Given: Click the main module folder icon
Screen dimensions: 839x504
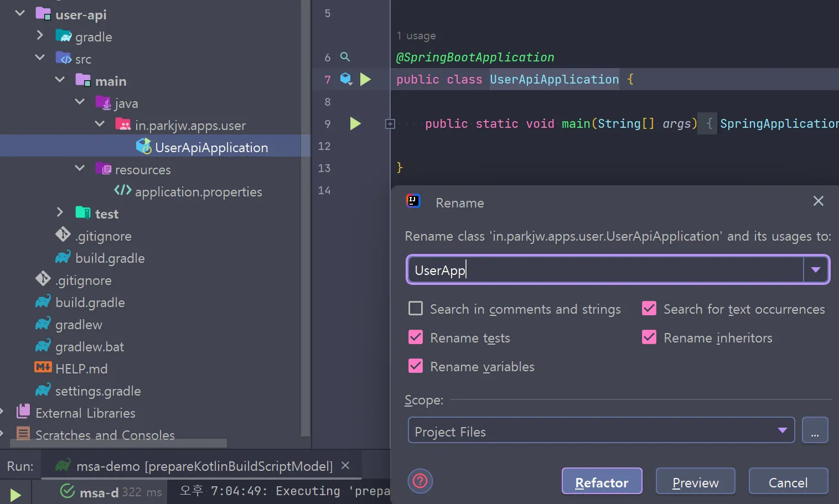Looking at the screenshot, I should (x=83, y=80).
